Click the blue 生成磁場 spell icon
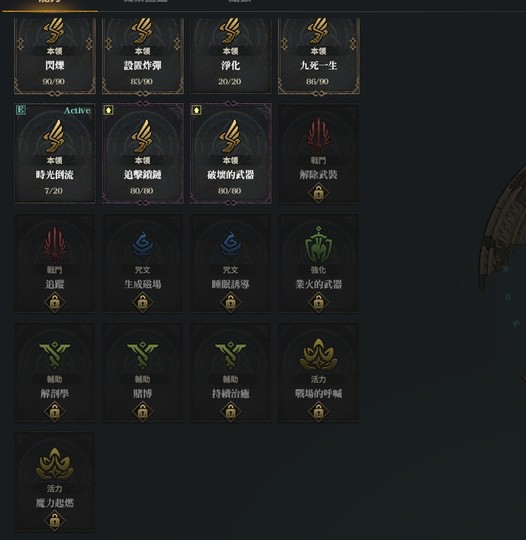 click(x=143, y=245)
